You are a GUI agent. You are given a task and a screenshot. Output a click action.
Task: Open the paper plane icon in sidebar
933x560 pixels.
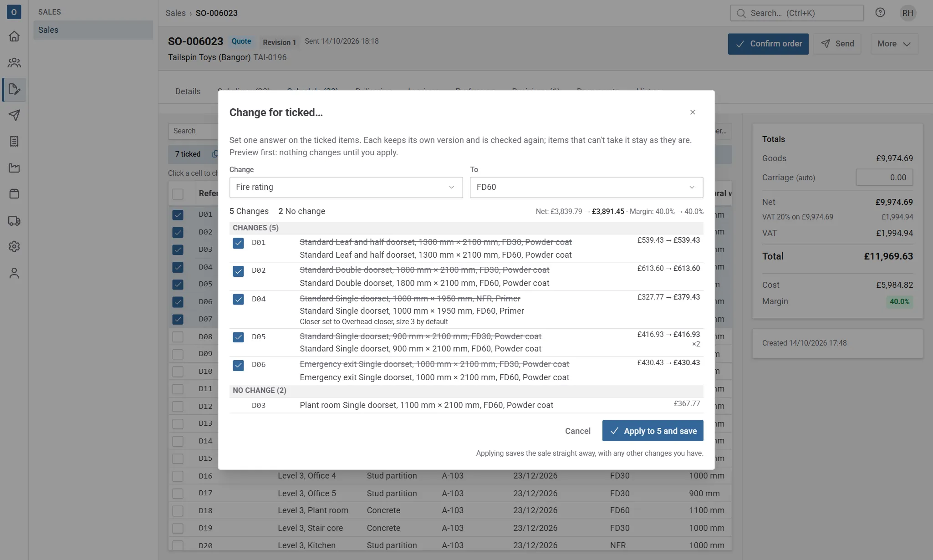point(14,115)
